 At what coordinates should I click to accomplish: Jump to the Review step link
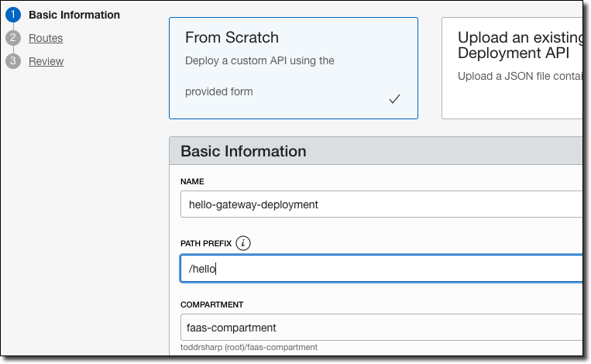[46, 61]
